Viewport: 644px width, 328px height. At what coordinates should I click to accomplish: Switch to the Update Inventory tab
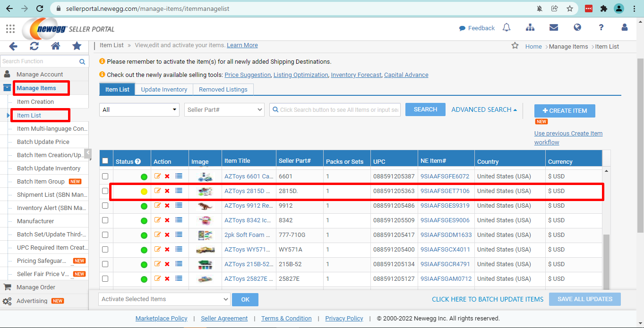tap(164, 89)
